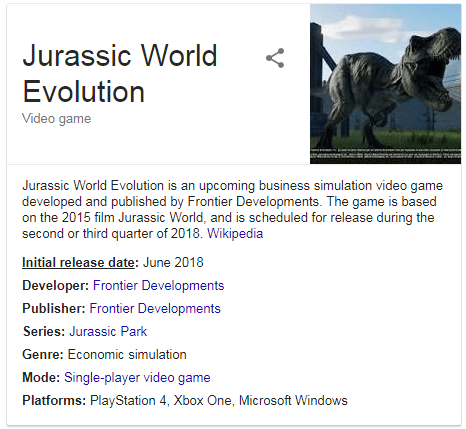The image size is (466, 429).
Task: Click the Mode field label
Action: point(41,378)
